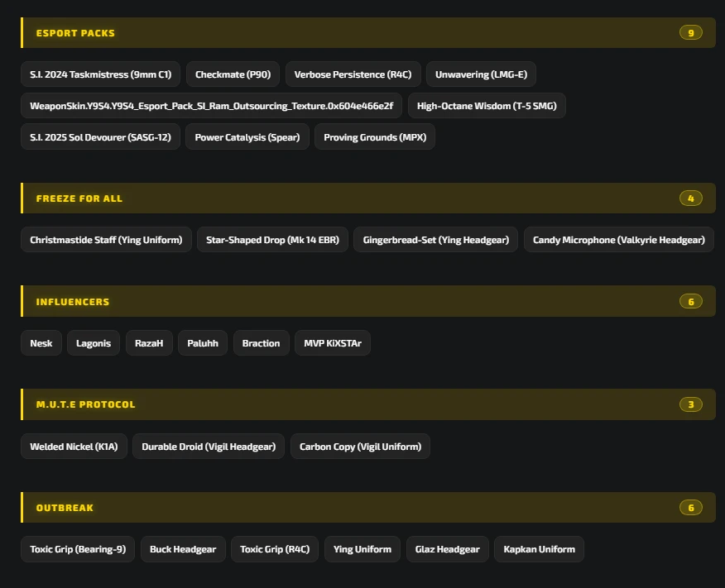This screenshot has width=725, height=588.
Task: Open the Unwavering (LMG-E) item
Action: pos(481,74)
